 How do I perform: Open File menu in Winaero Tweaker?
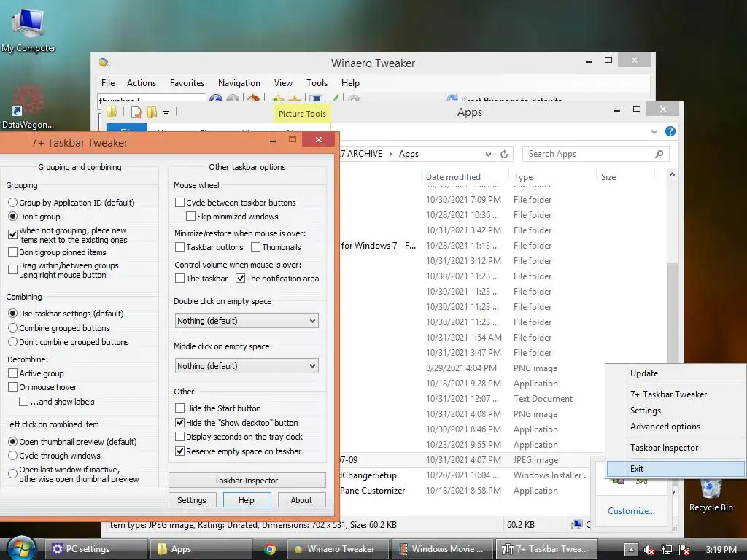[x=108, y=83]
